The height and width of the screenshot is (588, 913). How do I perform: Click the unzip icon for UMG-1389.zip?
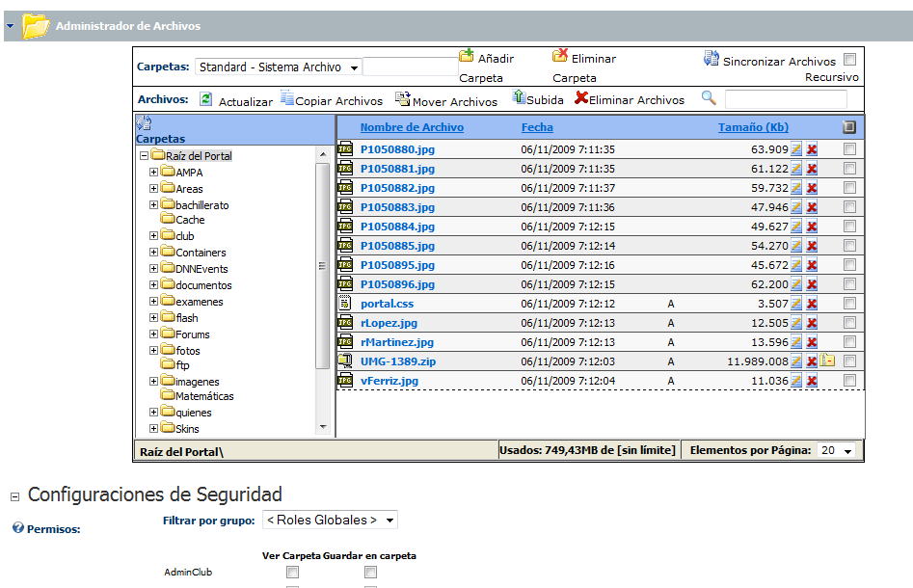click(827, 361)
